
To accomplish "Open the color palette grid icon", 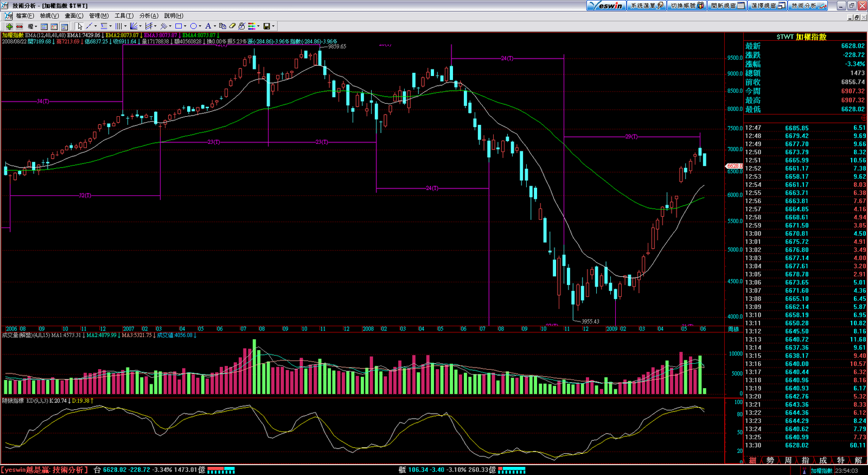I will point(252,26).
